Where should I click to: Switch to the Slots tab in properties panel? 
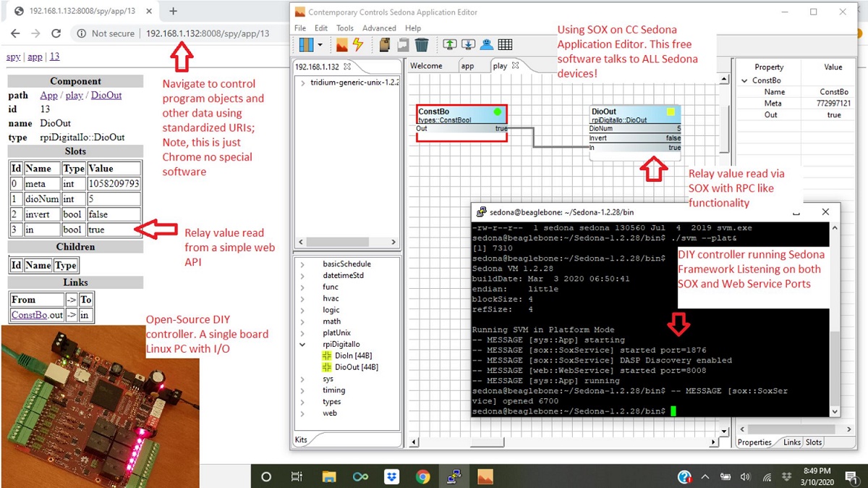(x=814, y=442)
